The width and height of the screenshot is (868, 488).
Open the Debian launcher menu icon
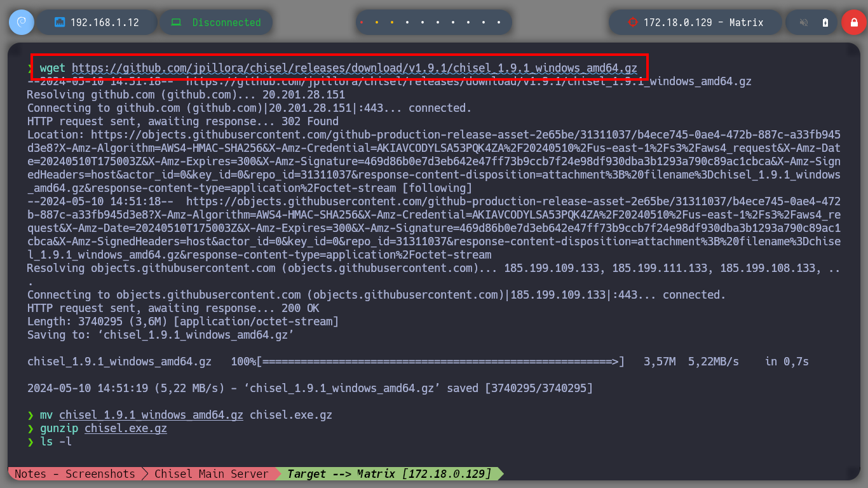click(22, 22)
